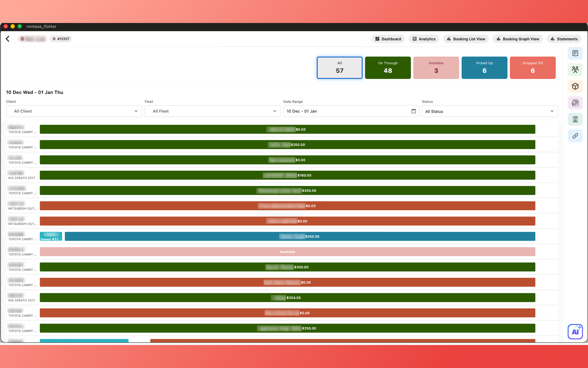This screenshot has height=368, width=588.
Task: Click the #12257 ID chip
Action: (x=61, y=39)
